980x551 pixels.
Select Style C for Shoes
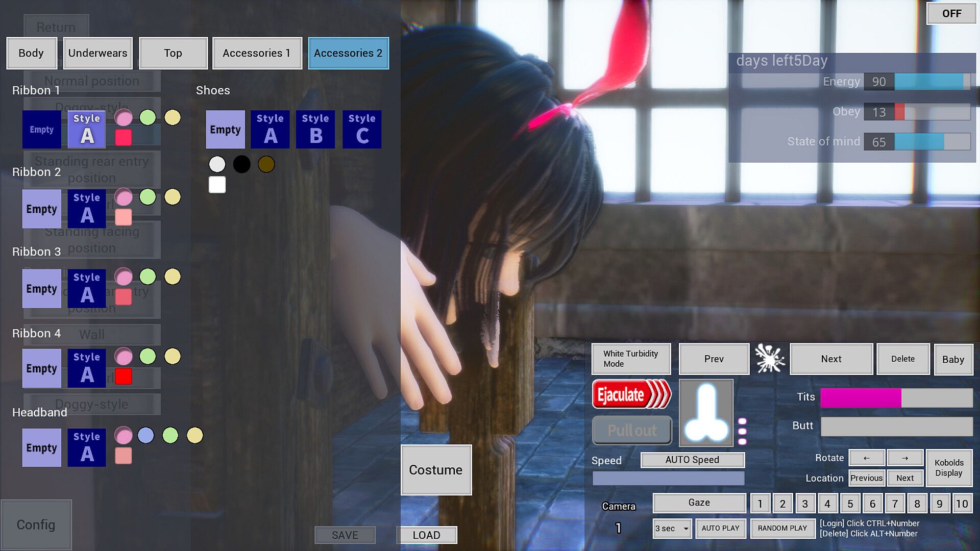(x=361, y=130)
